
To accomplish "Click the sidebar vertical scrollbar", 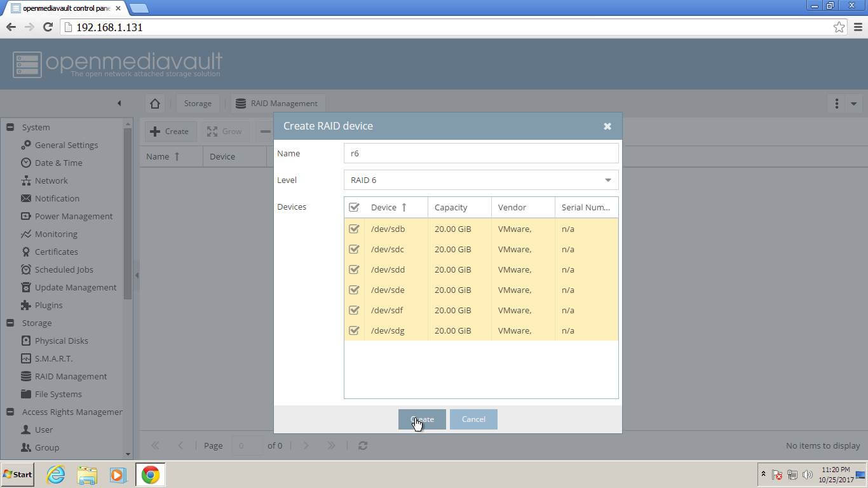I will 128,213.
